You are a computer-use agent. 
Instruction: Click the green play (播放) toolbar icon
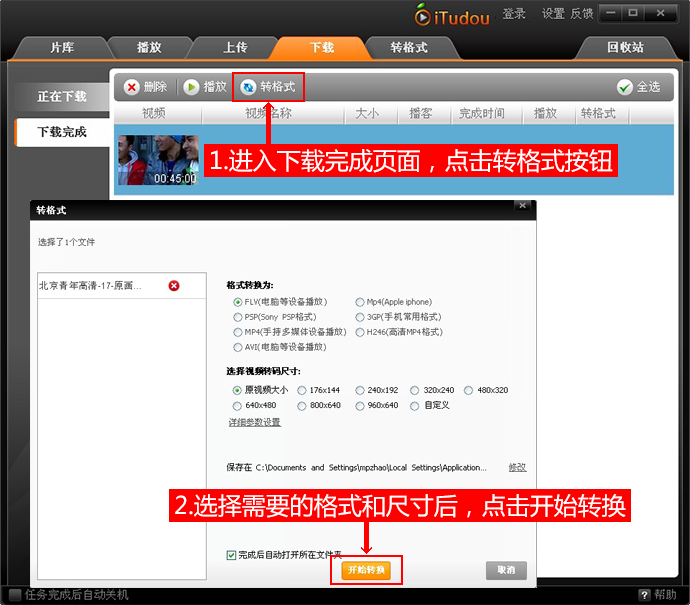pyautogui.click(x=191, y=87)
